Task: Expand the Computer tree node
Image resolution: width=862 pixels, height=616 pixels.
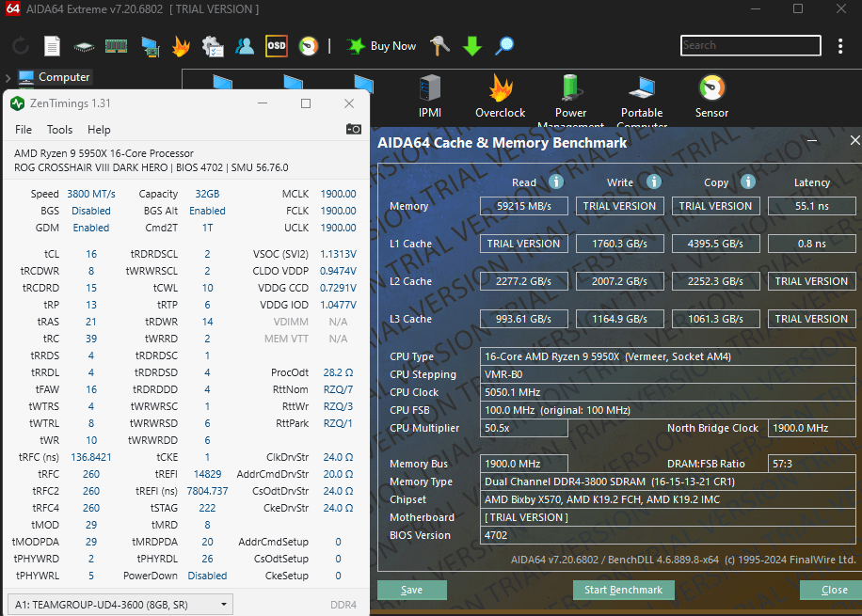Action: point(8,78)
